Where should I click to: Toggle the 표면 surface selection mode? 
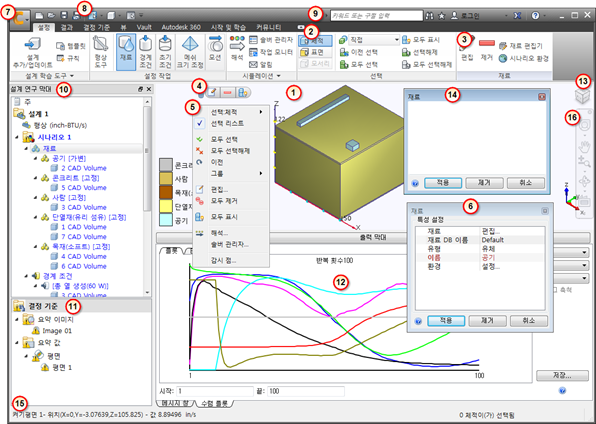pos(315,52)
